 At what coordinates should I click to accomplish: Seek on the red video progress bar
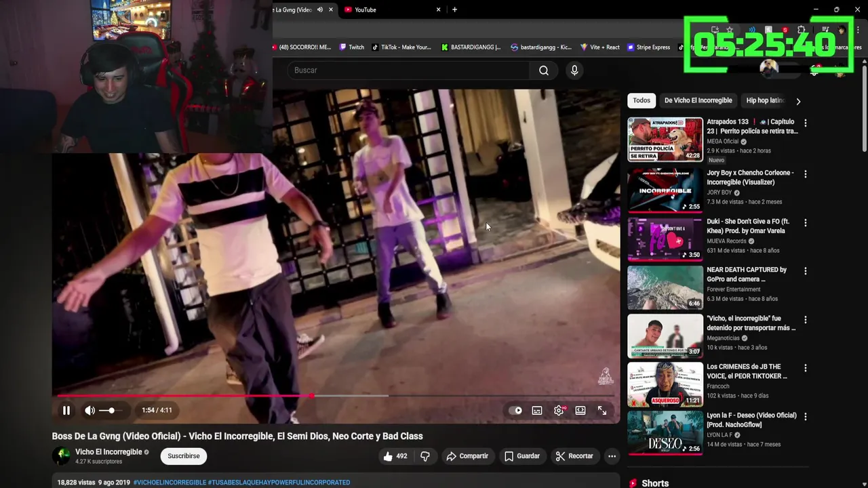(336, 396)
